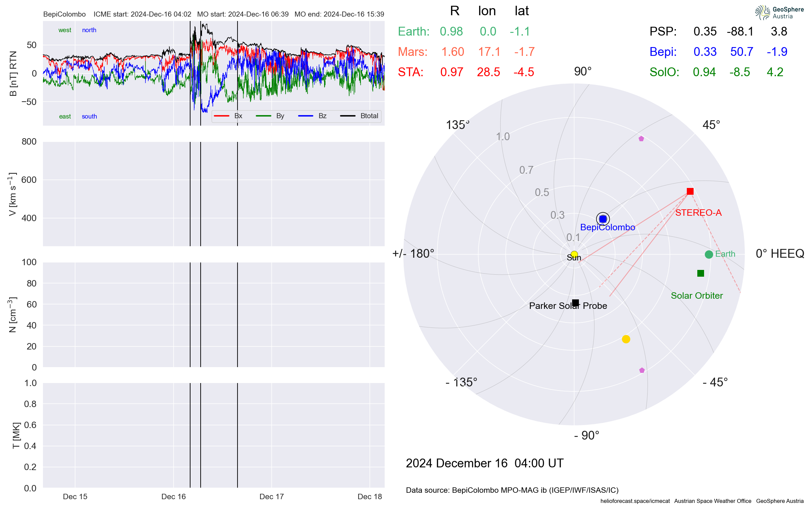
Task: Click the 'ICME start: 2024-Dec-16 04:02' title text
Action: pos(142,14)
